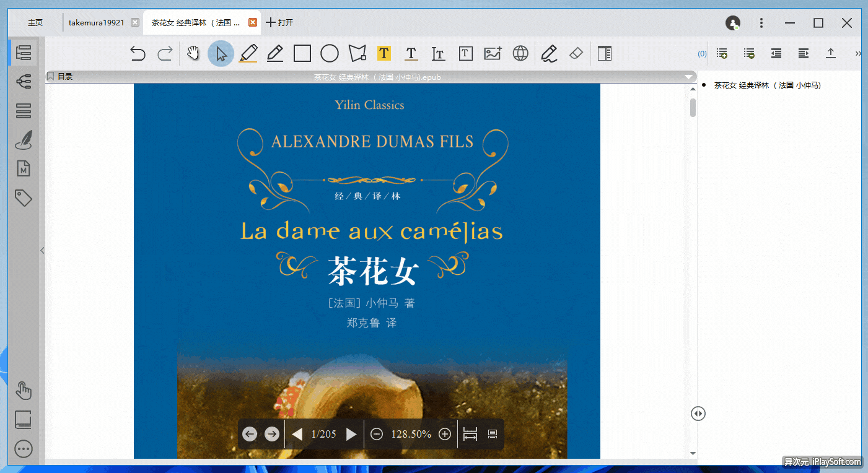868x473 pixels.
Task: Click the export upload arrow icon
Action: pos(831,53)
